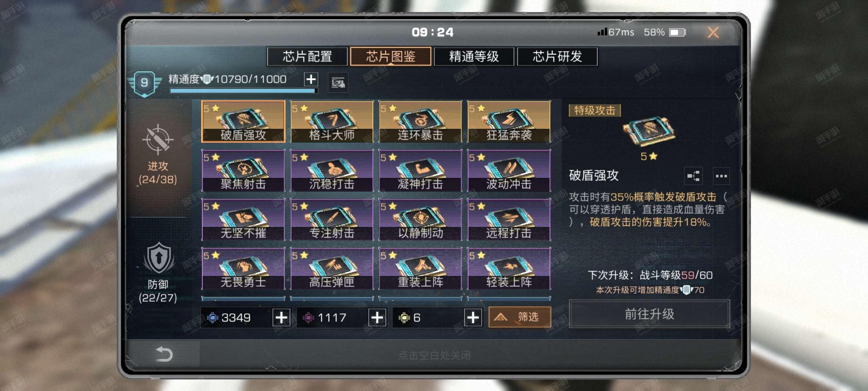Switch to the 芯片配置 tab
The image size is (868, 391).
(x=307, y=56)
